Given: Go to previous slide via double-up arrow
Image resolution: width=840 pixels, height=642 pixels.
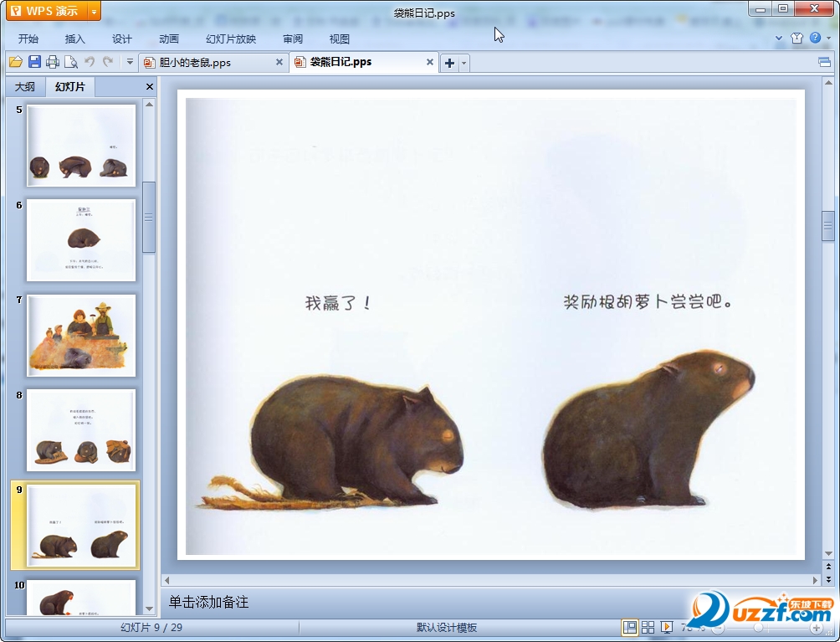Looking at the screenshot, I should [x=828, y=567].
